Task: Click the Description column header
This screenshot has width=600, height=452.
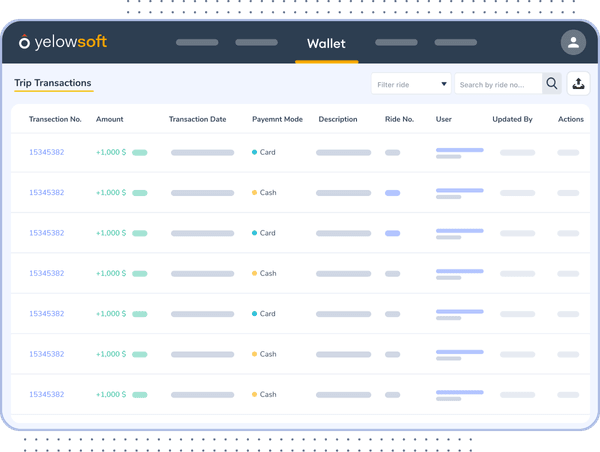Action: pos(338,119)
